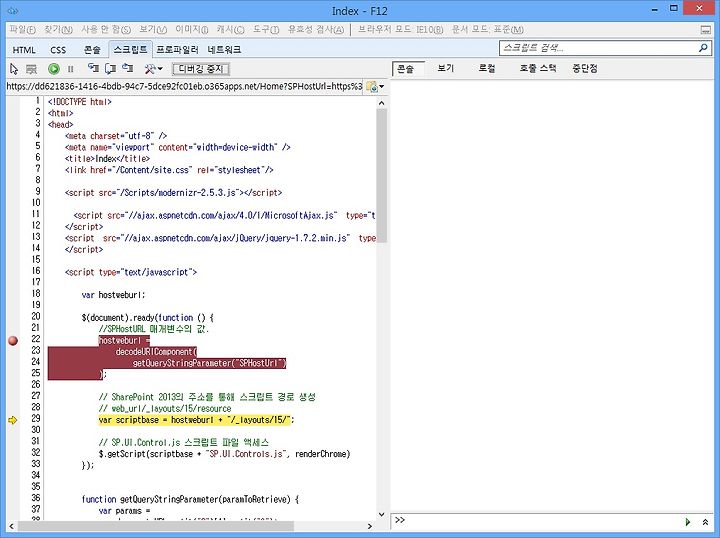720x538 pixels.
Task: Click the code pane scroll down arrow
Action: (x=382, y=515)
